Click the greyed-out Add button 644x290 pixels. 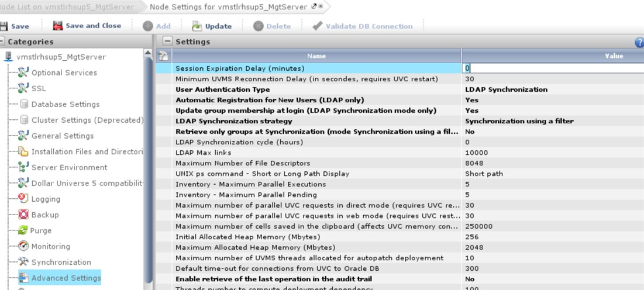pos(157,26)
